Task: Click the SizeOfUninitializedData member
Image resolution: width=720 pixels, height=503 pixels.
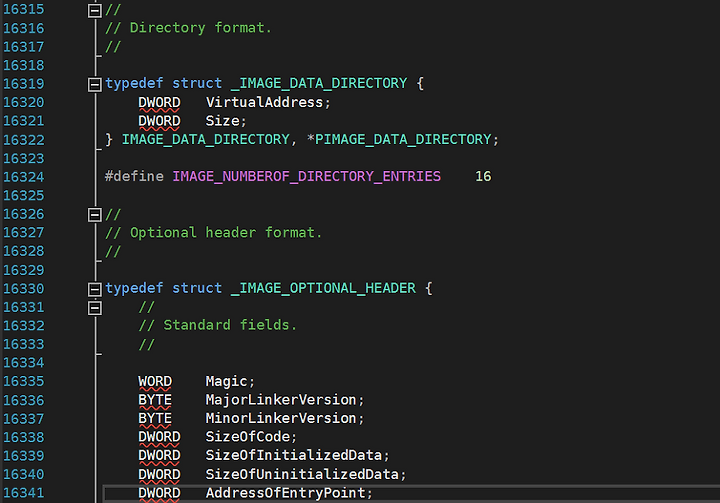Action: tap(302, 474)
